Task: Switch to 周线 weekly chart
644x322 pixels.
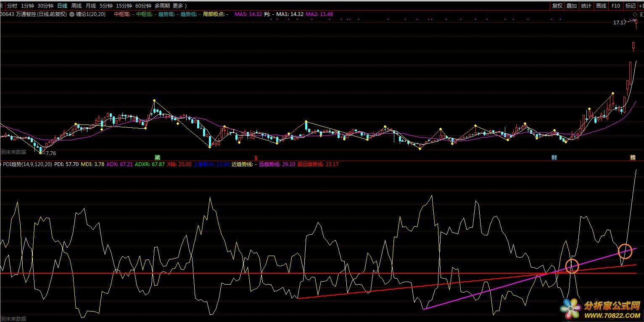Action: coord(77,6)
